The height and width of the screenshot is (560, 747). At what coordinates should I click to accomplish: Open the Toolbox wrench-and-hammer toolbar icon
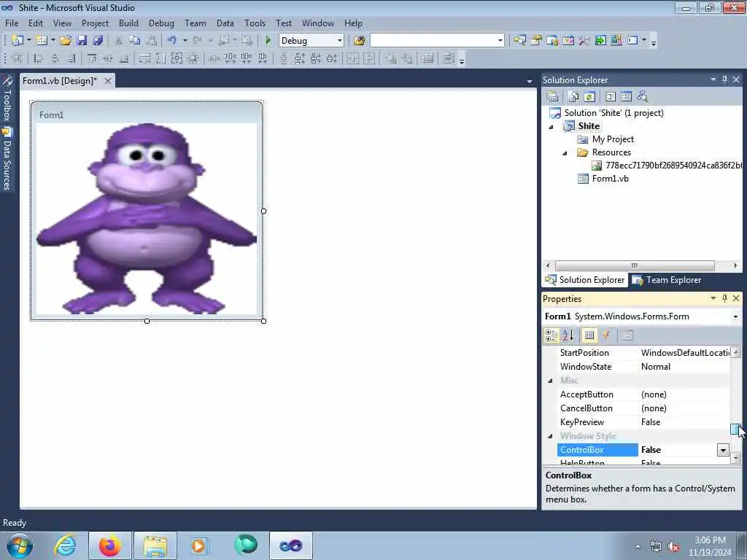pyautogui.click(x=584, y=41)
